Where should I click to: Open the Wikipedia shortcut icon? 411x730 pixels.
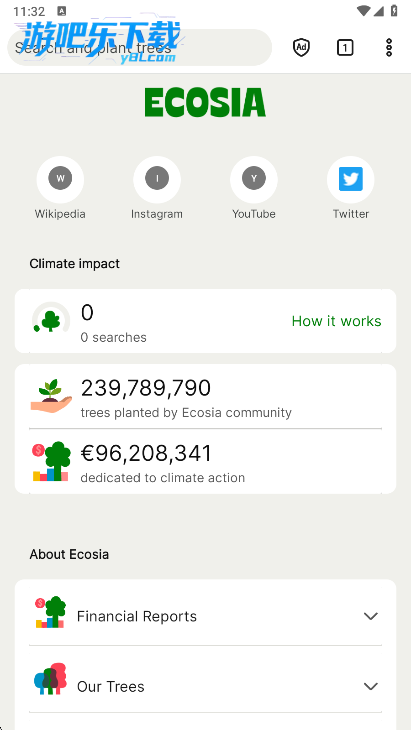tap(60, 179)
